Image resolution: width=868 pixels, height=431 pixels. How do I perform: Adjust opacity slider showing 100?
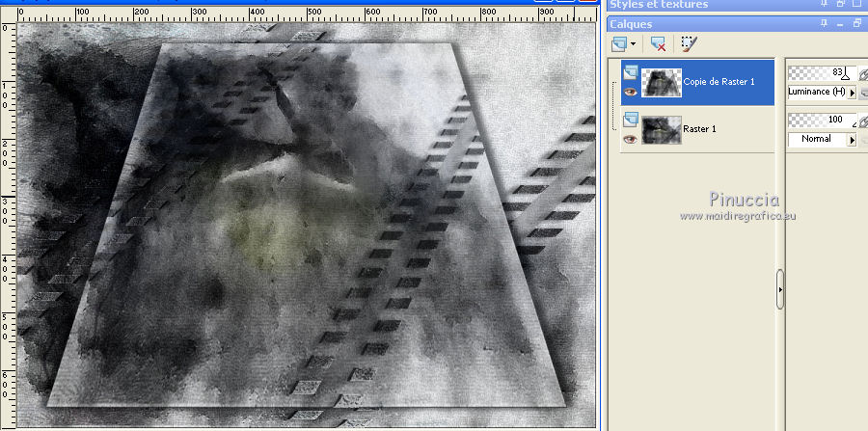click(822, 121)
